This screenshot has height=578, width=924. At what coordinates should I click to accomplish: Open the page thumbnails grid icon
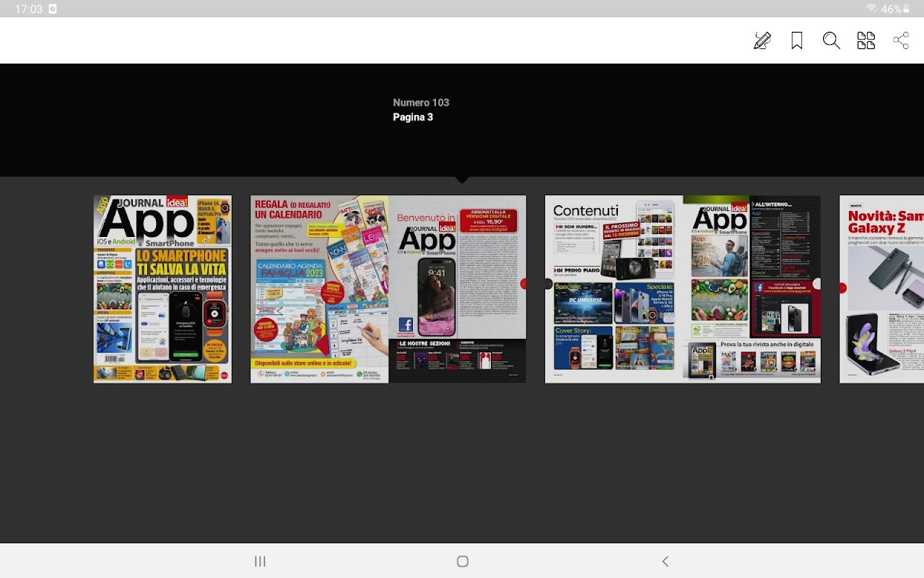pyautogui.click(x=866, y=40)
